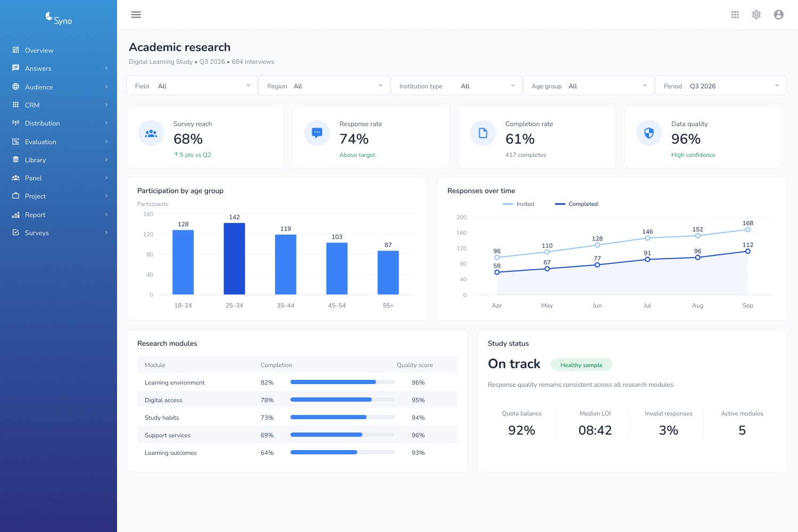This screenshot has width=798, height=532.
Task: Open the settings gear icon
Action: click(757, 15)
